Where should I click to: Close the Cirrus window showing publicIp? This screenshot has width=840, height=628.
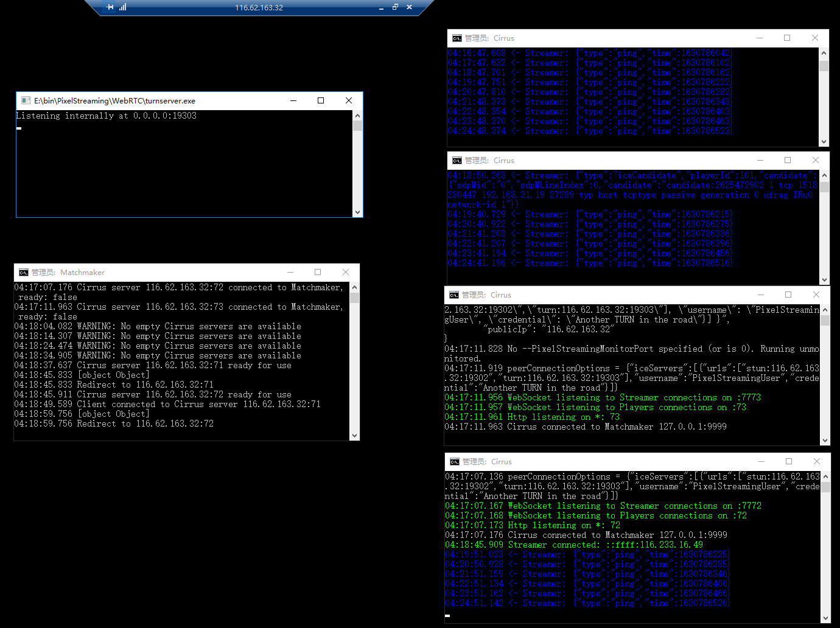816,295
